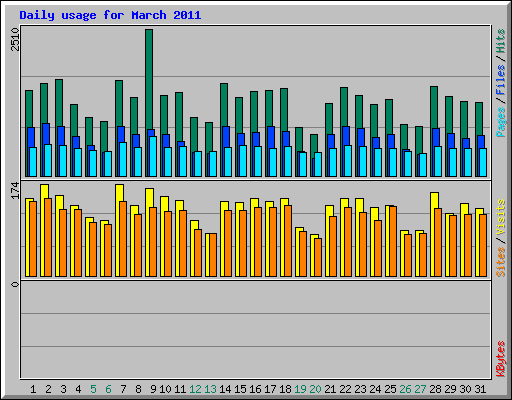Click the day 28 label on the x-axis
The image size is (512, 400).
[x=435, y=389]
